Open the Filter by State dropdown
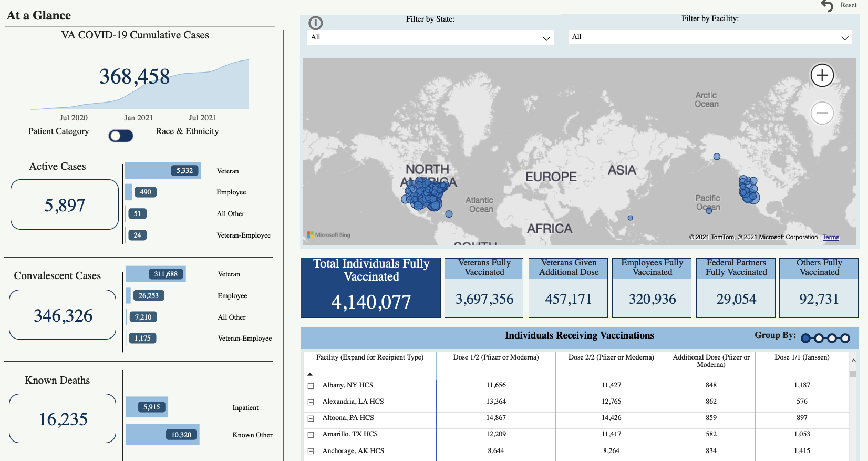 (430, 38)
